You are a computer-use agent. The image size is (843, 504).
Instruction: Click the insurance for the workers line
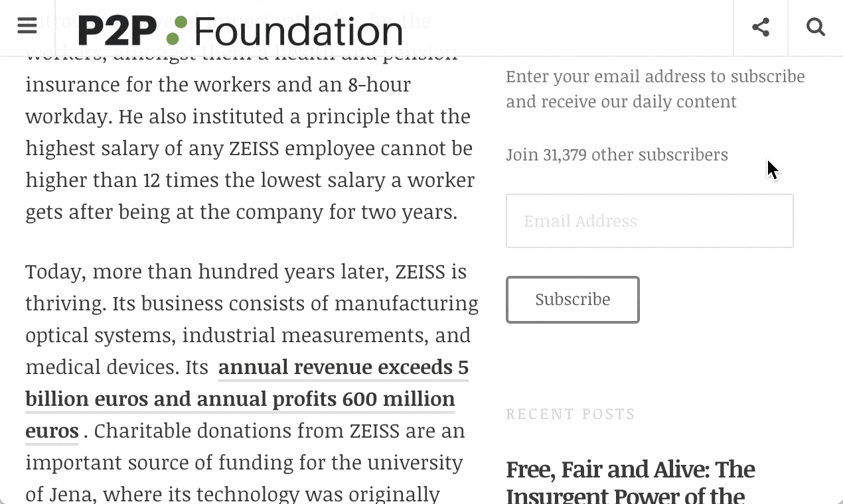(x=218, y=85)
